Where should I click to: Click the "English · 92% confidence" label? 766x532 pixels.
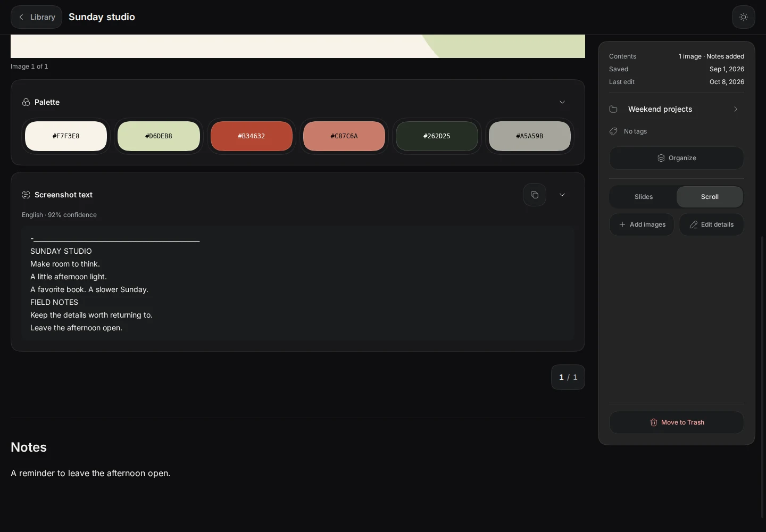coord(59,215)
